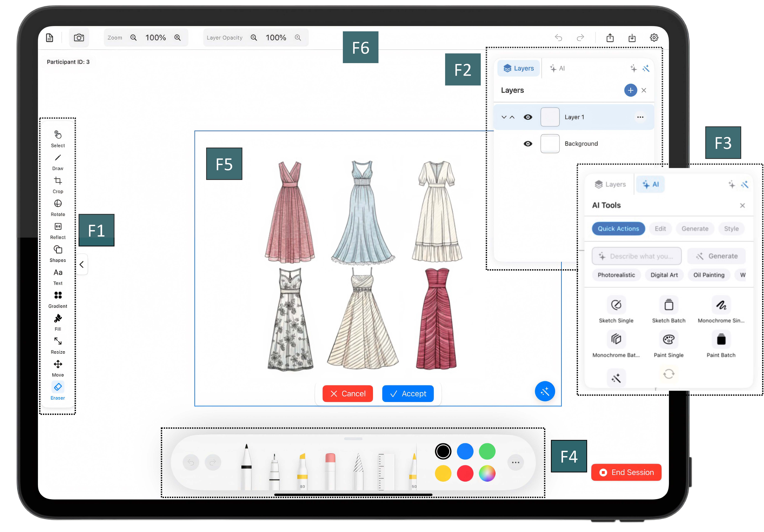Pick the blue color swatch
764x532 pixels.
click(x=465, y=452)
